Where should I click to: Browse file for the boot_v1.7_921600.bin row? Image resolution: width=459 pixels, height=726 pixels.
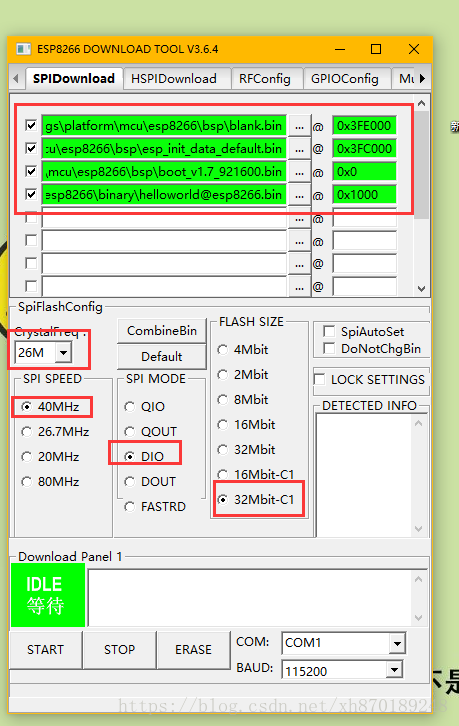point(299,172)
